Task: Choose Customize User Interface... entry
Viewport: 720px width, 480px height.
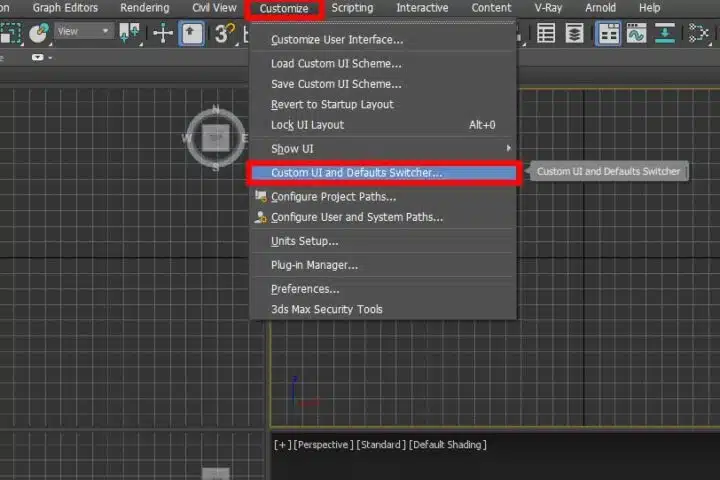Action: point(383,40)
